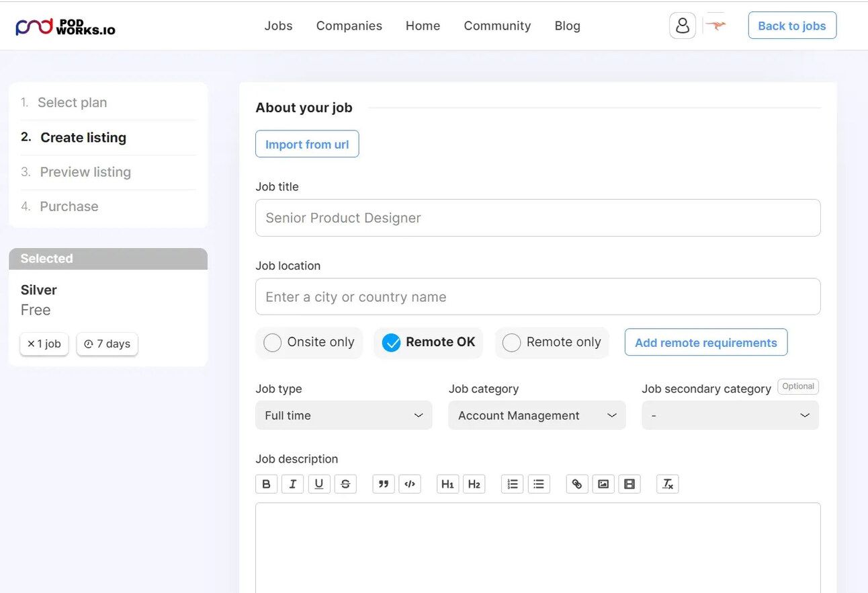
Task: Insert an image into job description
Action: 603,484
